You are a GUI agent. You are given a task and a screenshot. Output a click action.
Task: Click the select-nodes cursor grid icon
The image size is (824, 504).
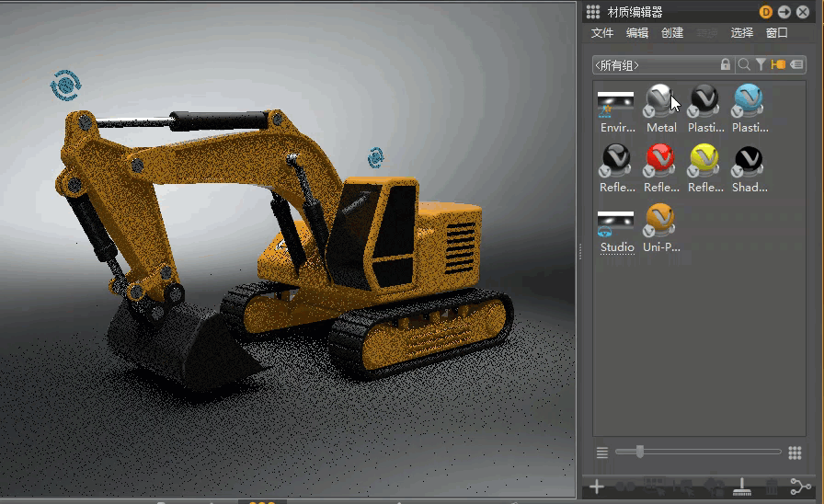coord(654,487)
